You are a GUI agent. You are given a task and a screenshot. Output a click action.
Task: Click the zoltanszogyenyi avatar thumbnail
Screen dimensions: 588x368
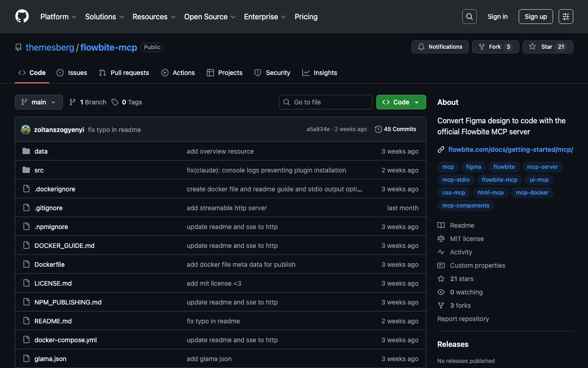tap(26, 130)
